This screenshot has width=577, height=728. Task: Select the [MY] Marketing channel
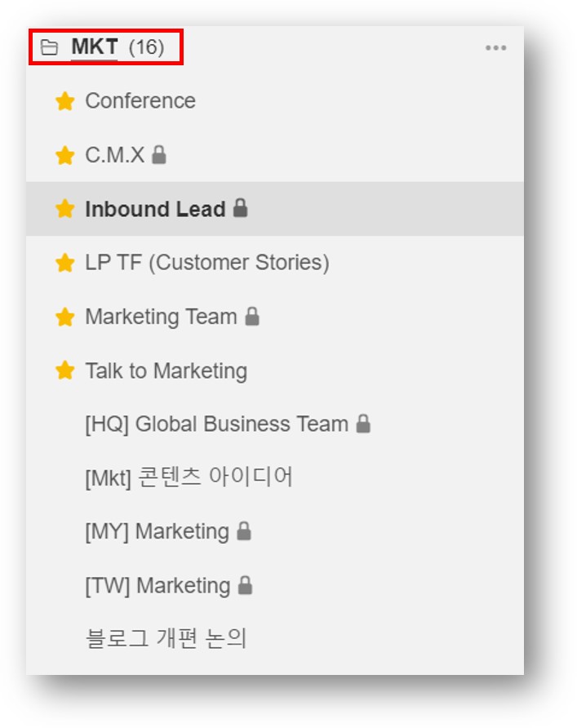pyautogui.click(x=157, y=531)
